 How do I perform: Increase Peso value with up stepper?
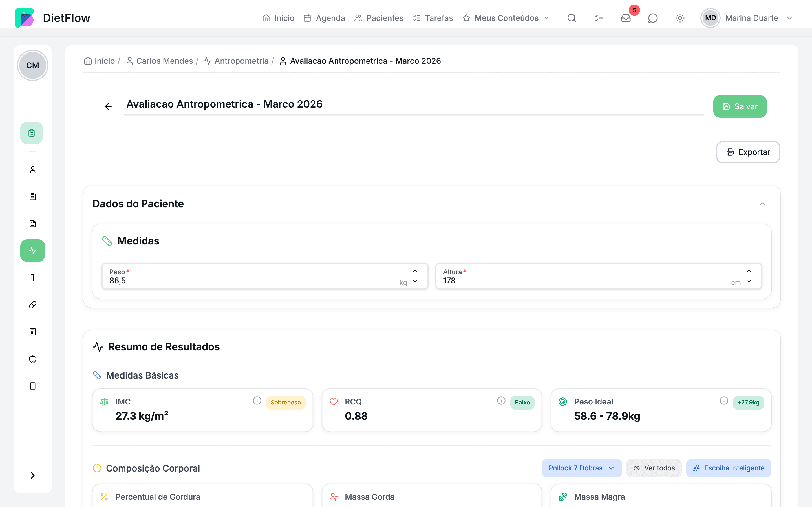pos(415,271)
